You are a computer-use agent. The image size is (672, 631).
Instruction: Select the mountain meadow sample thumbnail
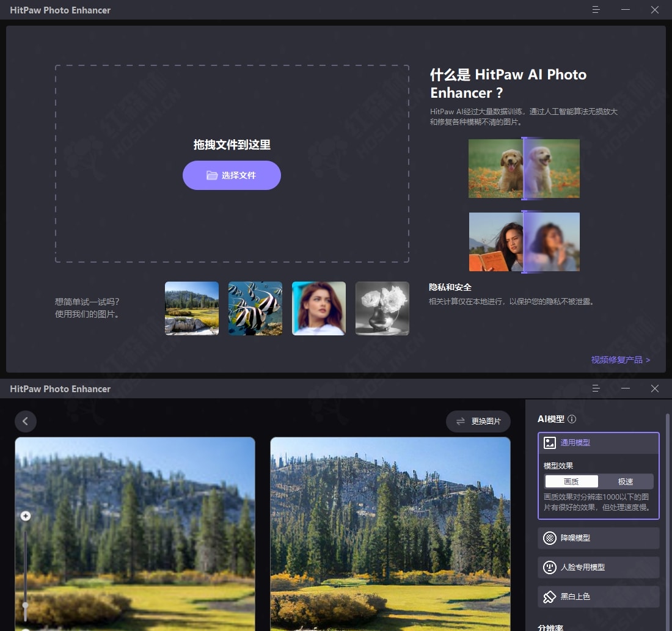pos(192,308)
